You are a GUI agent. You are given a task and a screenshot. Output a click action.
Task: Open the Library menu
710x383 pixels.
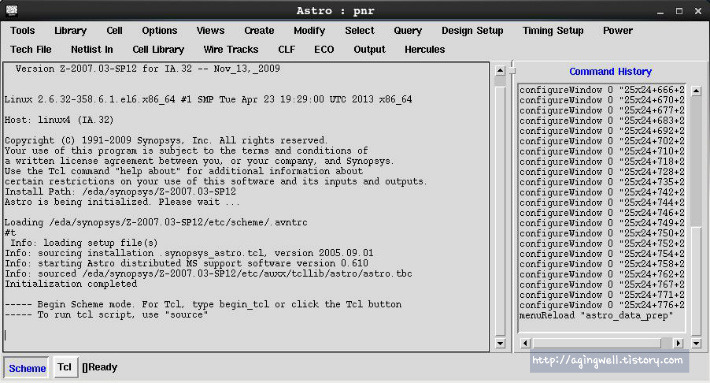tap(70, 31)
